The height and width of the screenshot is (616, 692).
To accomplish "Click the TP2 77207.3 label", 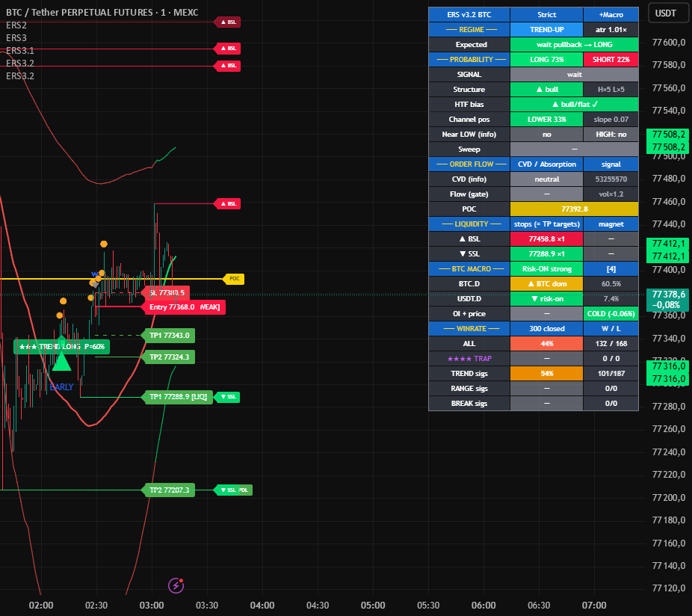I will 169,490.
